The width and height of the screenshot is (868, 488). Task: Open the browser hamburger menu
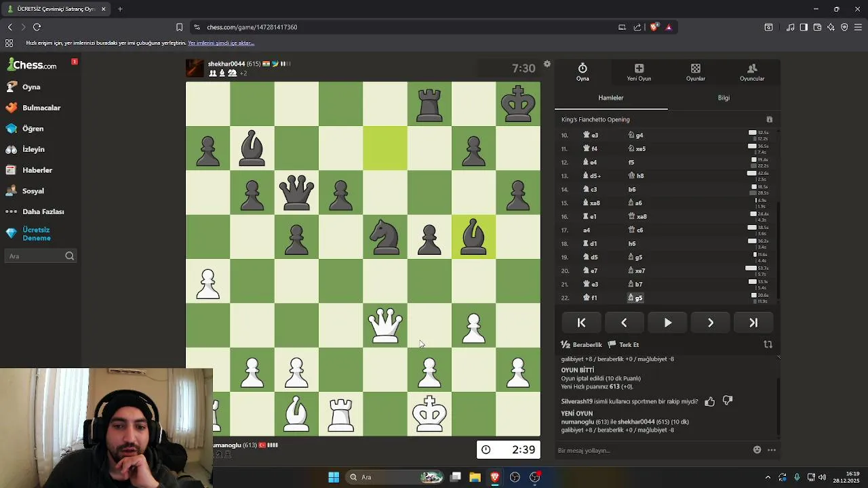tap(858, 27)
